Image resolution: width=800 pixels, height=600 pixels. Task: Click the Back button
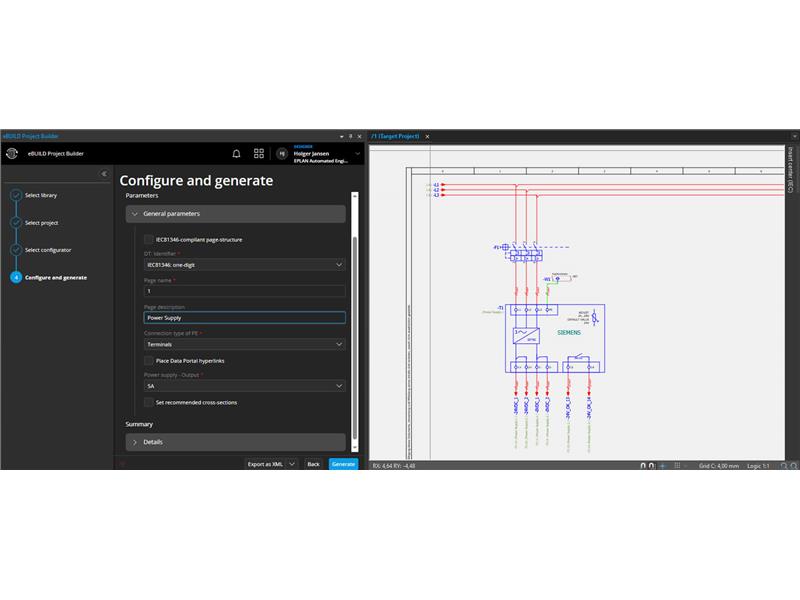[x=313, y=464]
